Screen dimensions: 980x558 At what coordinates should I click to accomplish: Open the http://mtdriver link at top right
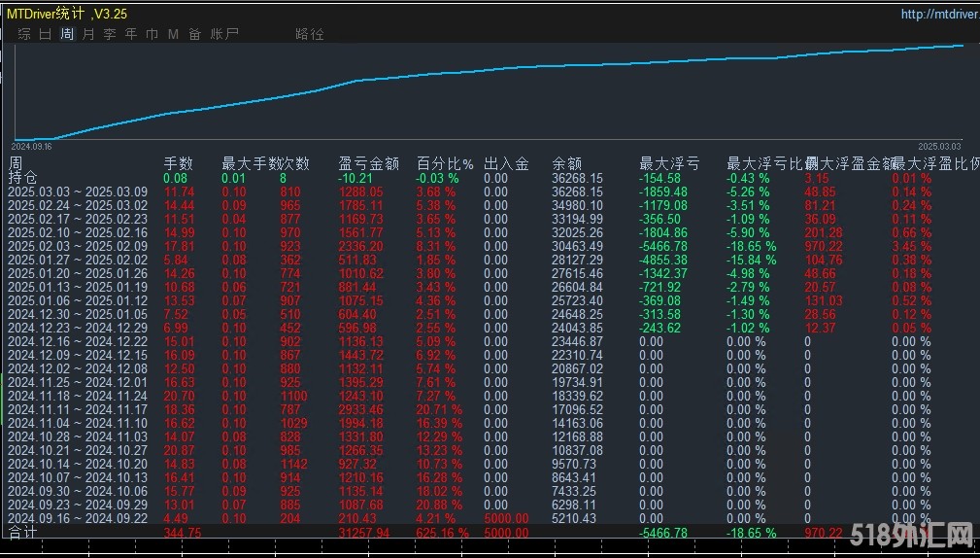tap(940, 15)
